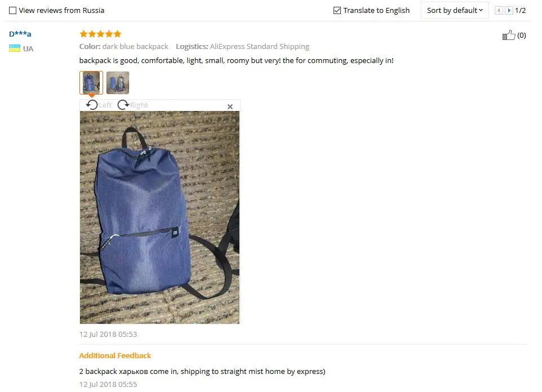Viewport: 542px width, 392px height.
Task: Close the enlarged photo viewer
Action: [230, 106]
